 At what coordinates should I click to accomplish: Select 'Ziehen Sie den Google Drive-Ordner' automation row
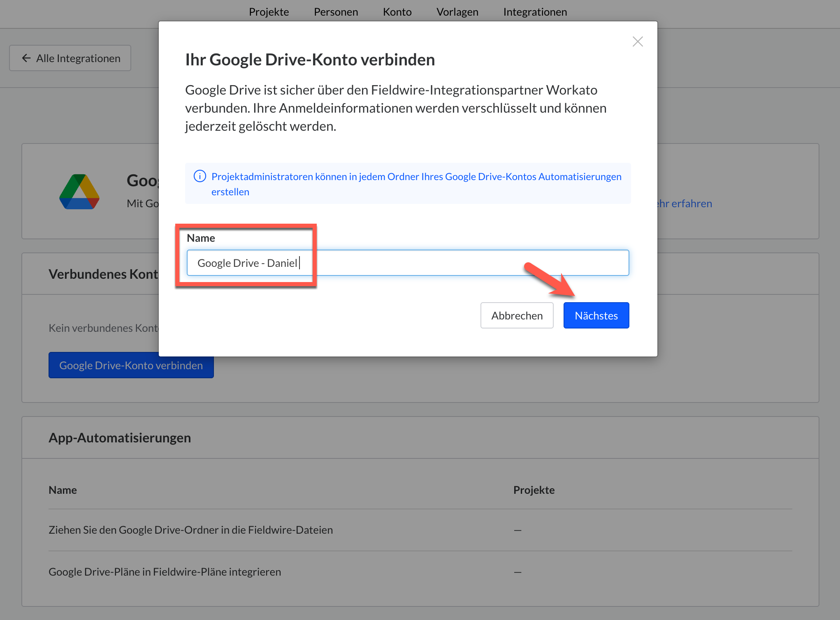[420, 530]
